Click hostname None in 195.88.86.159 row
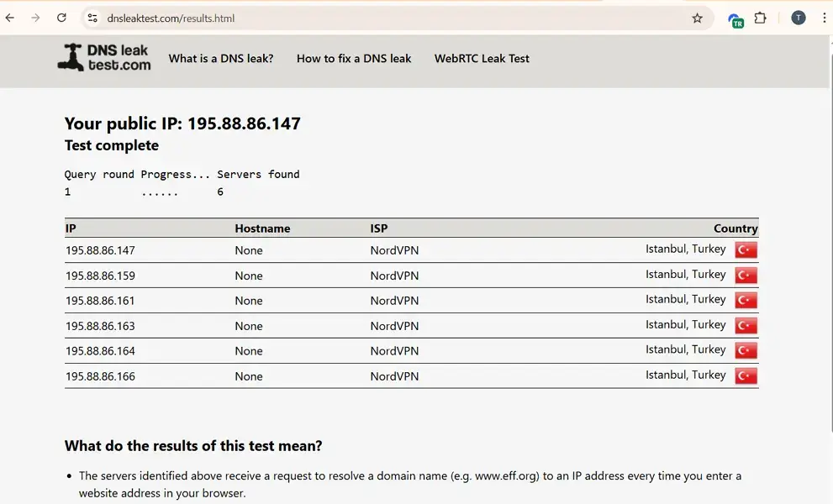 [249, 276]
